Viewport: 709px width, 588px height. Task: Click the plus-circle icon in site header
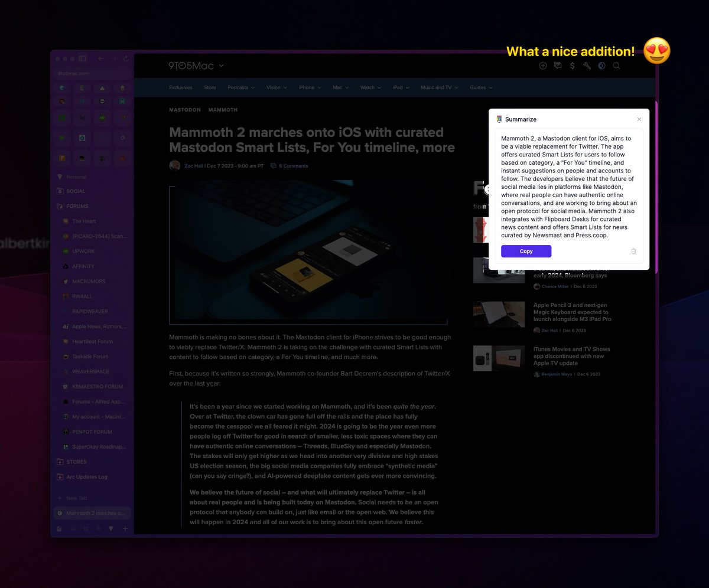pyautogui.click(x=543, y=66)
